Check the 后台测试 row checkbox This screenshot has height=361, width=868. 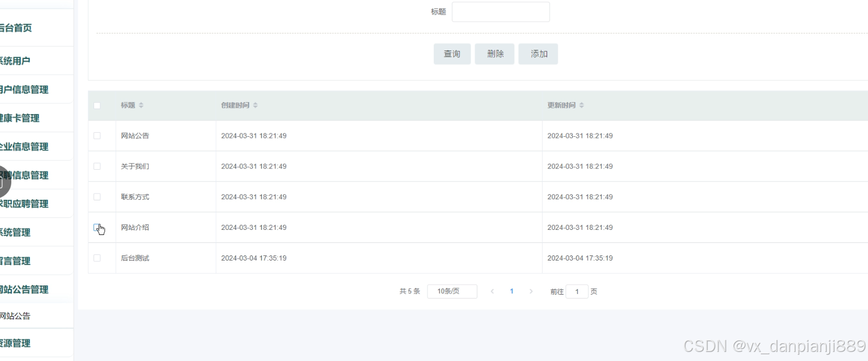[x=97, y=258]
